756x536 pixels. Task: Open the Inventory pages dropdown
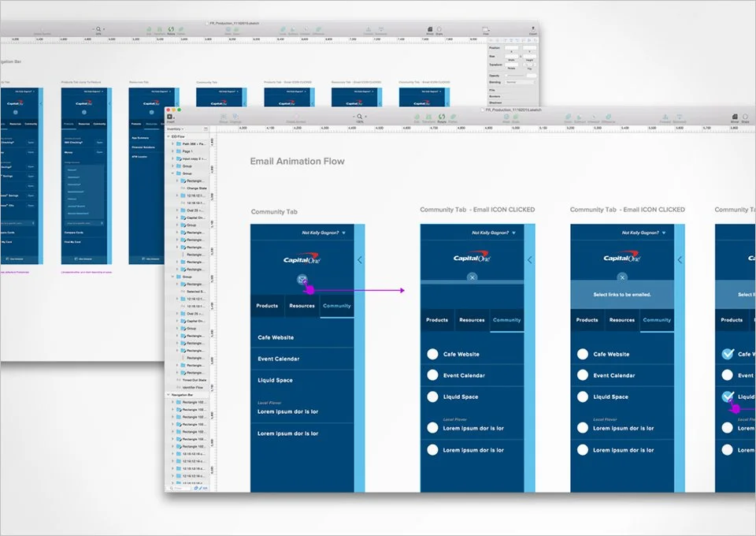click(x=175, y=128)
